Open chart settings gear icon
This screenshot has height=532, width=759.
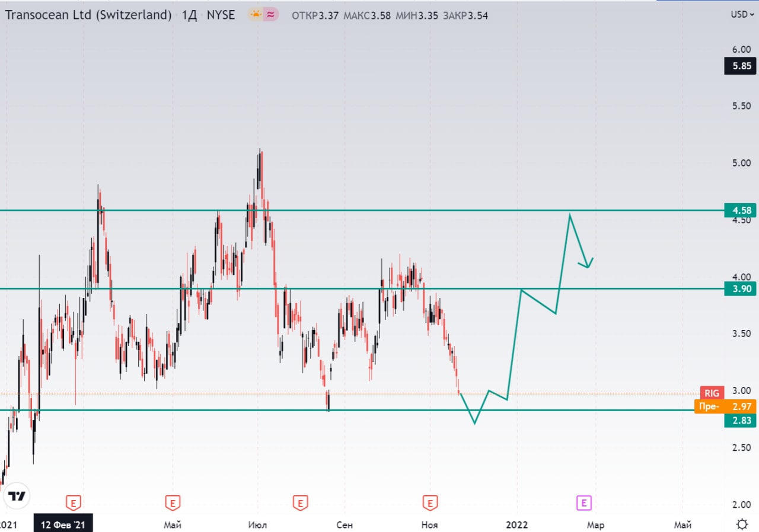pos(742,524)
